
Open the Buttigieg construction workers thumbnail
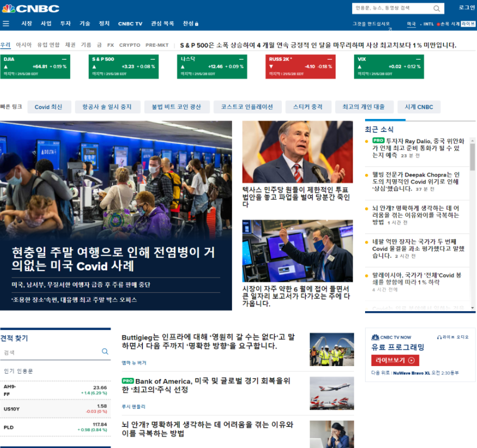point(331,349)
